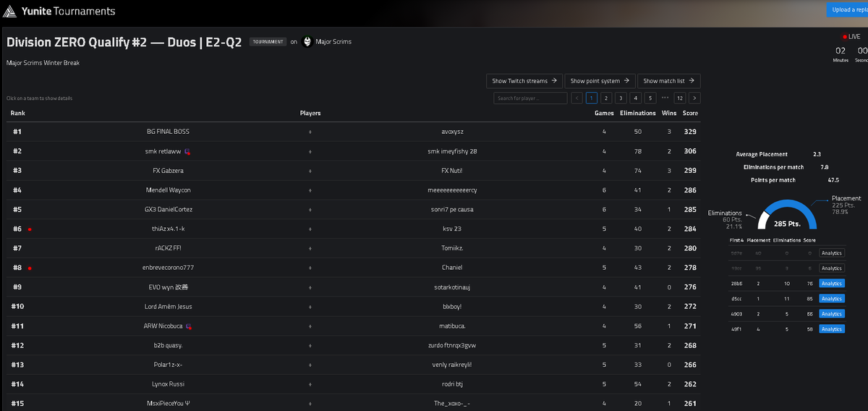Click player name matibuca.
The image size is (868, 411).
(452, 326)
